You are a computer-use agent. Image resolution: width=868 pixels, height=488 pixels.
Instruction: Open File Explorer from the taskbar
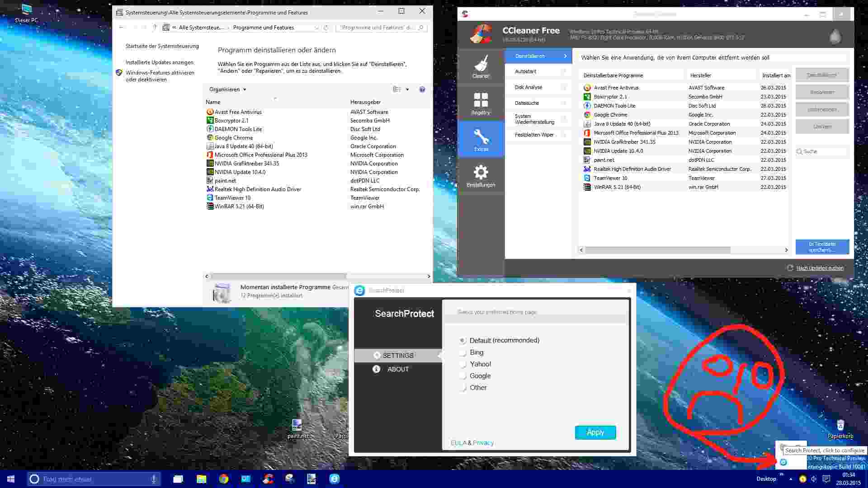tap(201, 479)
